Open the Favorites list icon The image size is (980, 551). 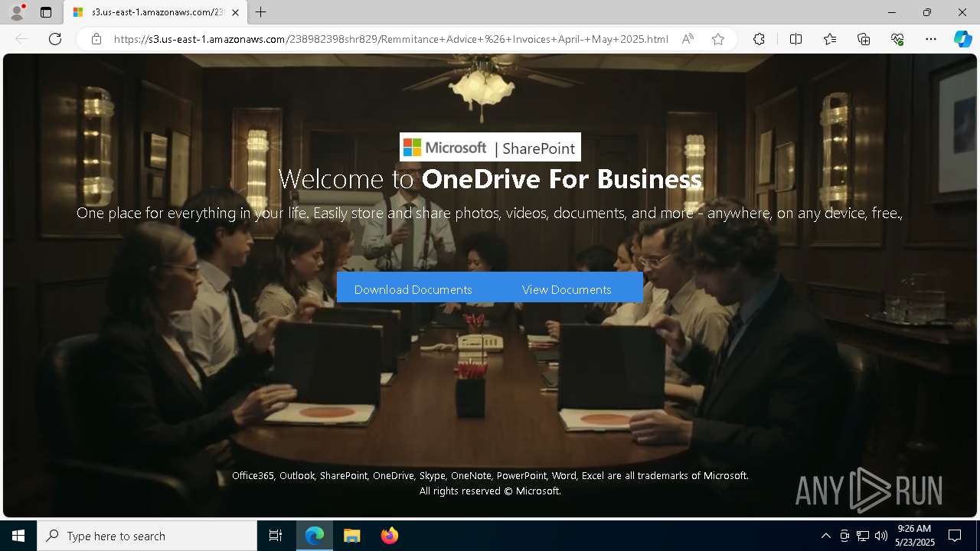pos(830,39)
